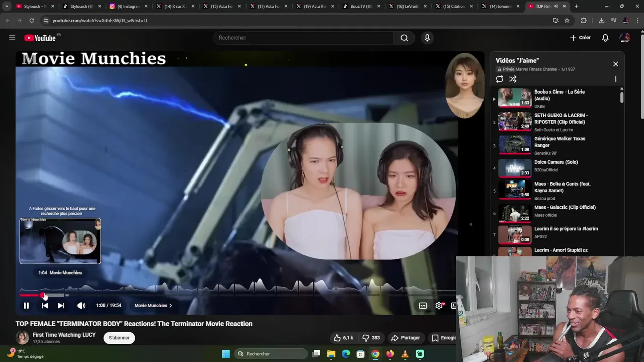
Task: Skip to the next video
Action: tap(61, 305)
